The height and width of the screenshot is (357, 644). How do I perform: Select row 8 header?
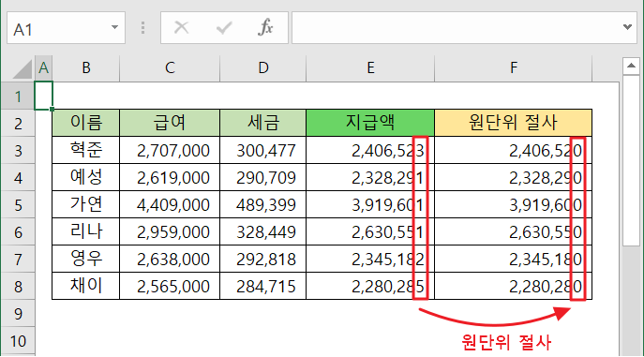click(x=18, y=286)
